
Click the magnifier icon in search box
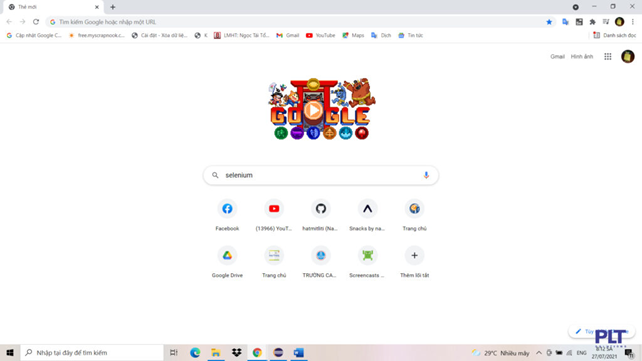point(215,175)
